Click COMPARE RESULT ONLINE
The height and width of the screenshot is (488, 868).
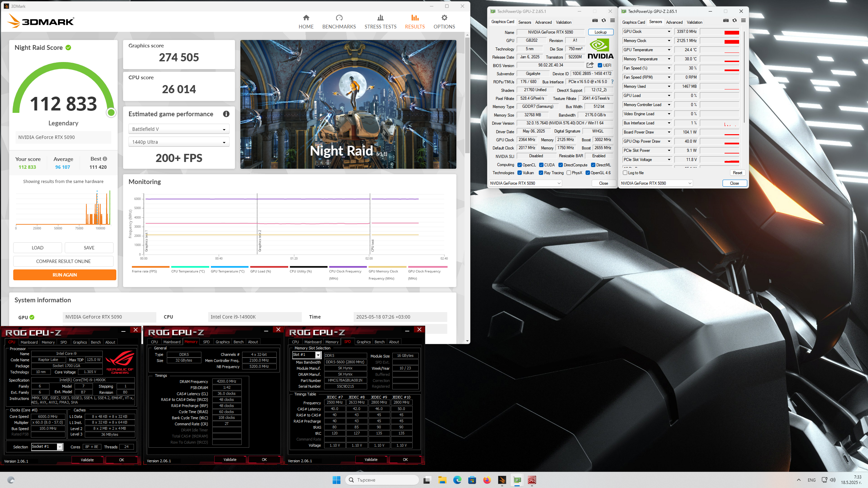(63, 261)
